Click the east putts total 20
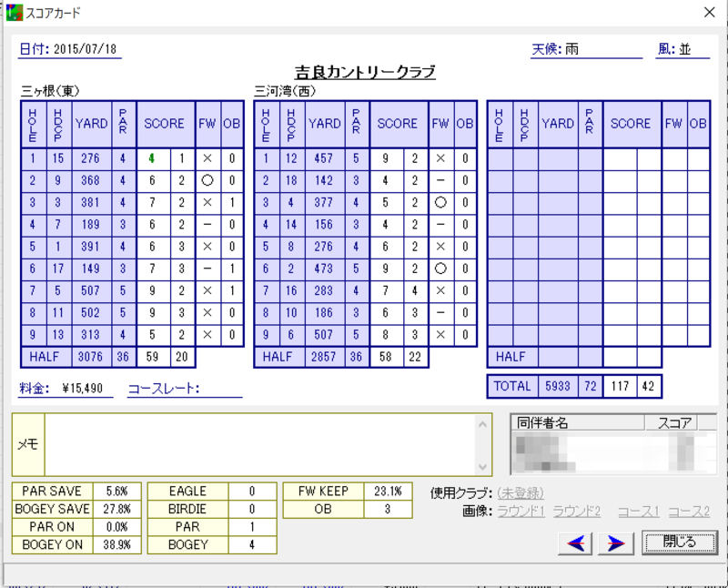728x588 pixels. pyautogui.click(x=183, y=357)
